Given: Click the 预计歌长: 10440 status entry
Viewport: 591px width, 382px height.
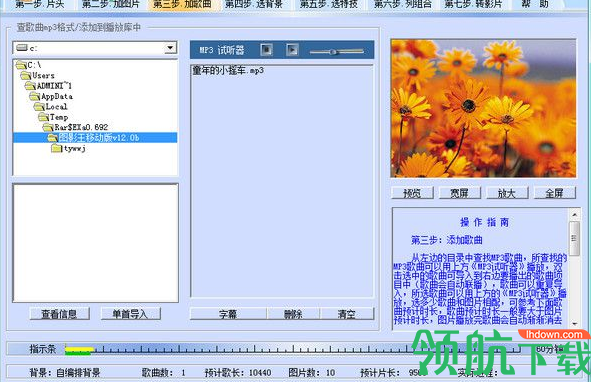Looking at the screenshot, I should [238, 373].
